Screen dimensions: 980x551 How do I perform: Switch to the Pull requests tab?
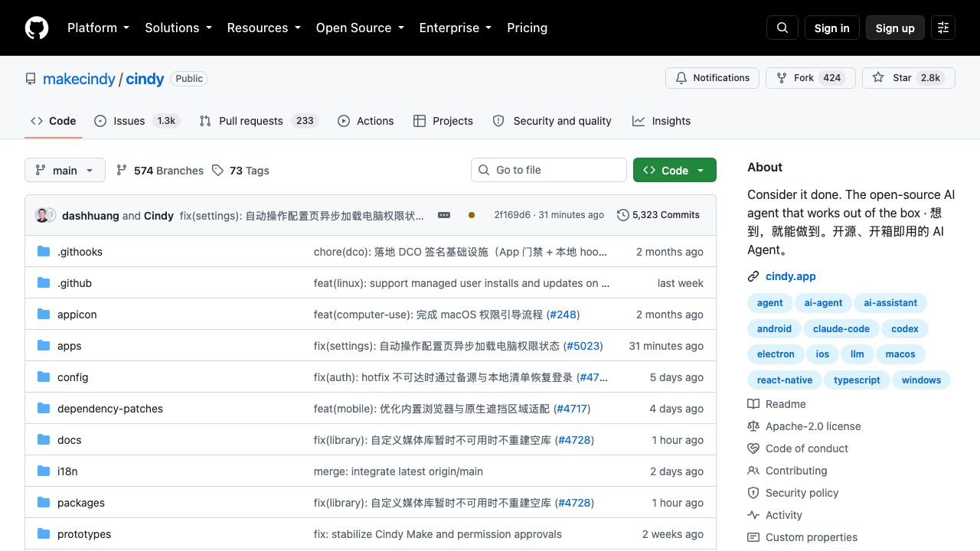(258, 121)
